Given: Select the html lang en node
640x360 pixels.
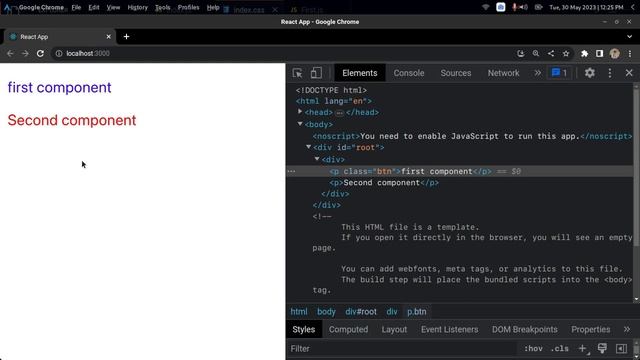Looking at the screenshot, I should point(333,101).
